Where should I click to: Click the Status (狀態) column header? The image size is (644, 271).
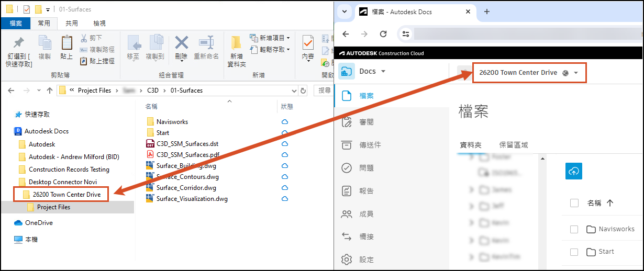(287, 106)
